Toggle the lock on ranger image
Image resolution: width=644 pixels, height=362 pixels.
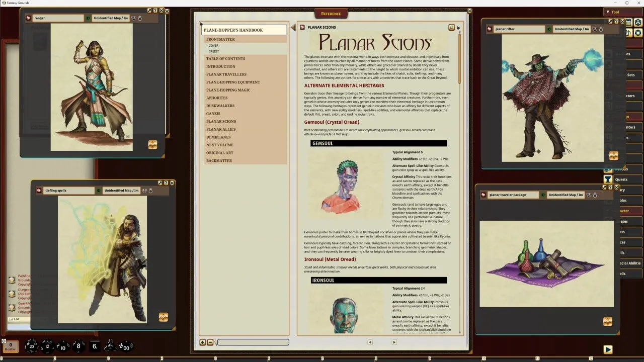[140, 18]
